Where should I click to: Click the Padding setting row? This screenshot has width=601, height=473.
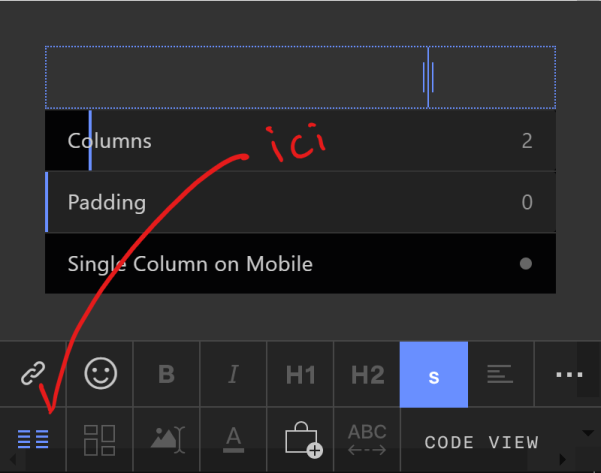pyautogui.click(x=300, y=202)
